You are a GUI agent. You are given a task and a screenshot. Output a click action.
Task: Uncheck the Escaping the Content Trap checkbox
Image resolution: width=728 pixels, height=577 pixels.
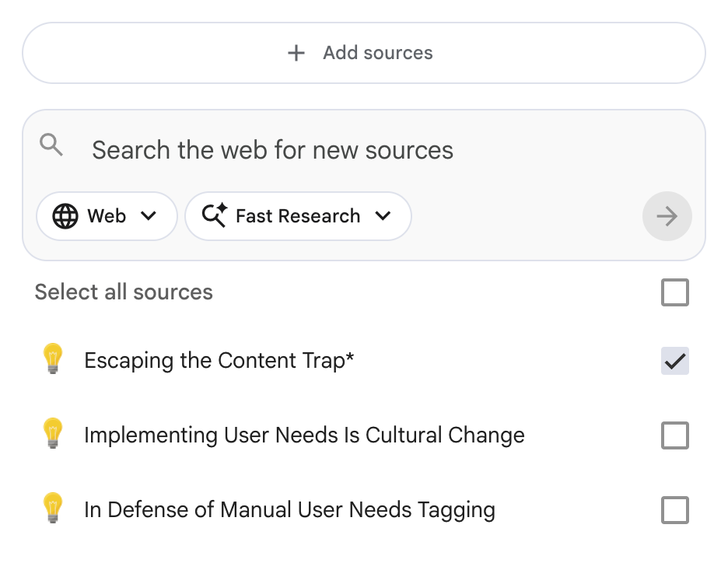[674, 361]
